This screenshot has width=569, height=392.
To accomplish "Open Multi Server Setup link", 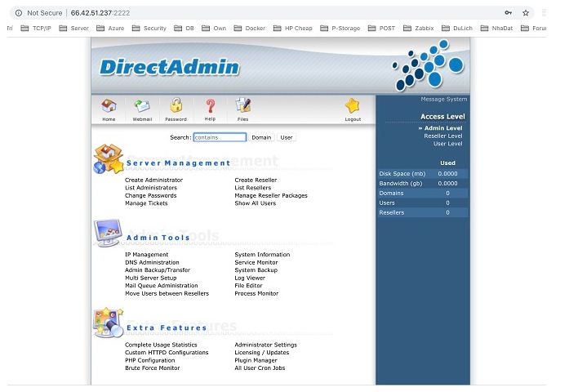I will [150, 278].
